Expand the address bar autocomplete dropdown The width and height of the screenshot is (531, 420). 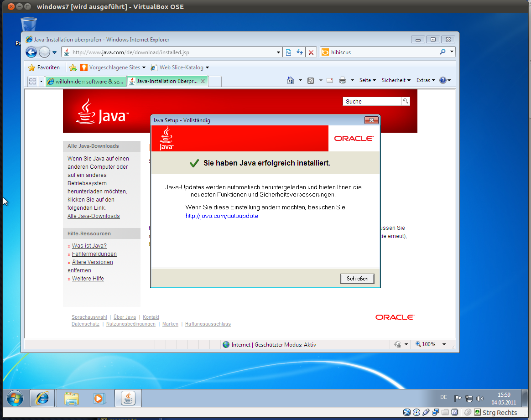[x=278, y=52]
